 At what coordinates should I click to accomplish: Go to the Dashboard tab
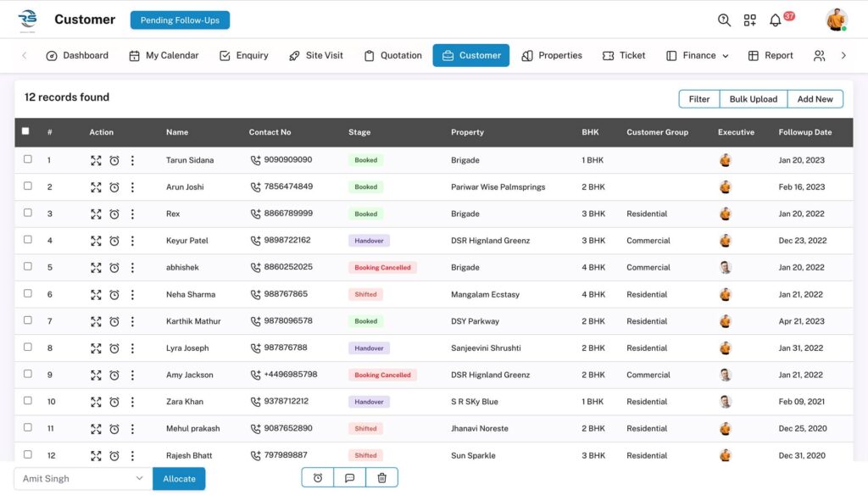pyautogui.click(x=77, y=55)
